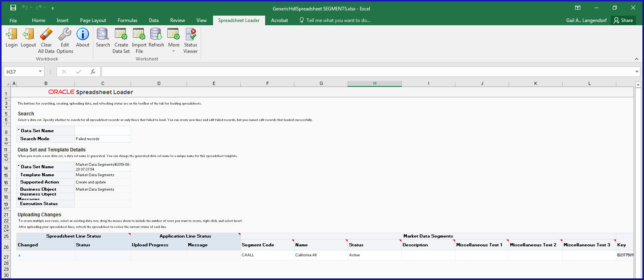
Task: Click the Share button
Action: point(624,20)
